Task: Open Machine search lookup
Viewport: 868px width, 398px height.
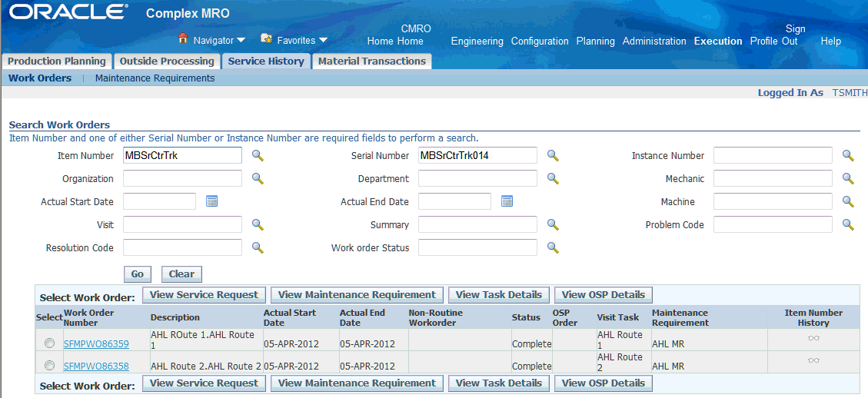Action: (x=848, y=201)
